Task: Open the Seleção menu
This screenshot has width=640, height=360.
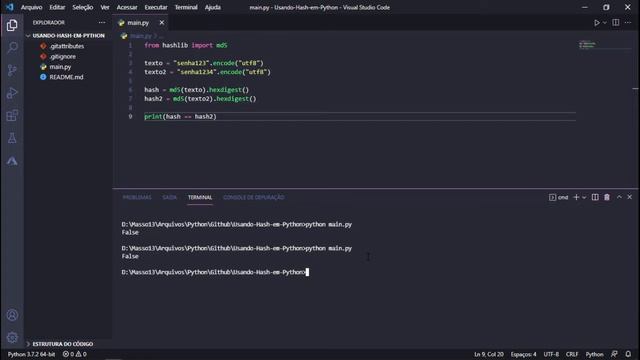Action: 83,7
